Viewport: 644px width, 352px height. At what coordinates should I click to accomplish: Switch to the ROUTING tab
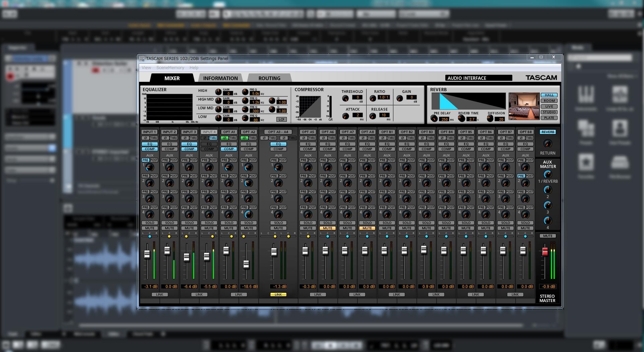269,78
